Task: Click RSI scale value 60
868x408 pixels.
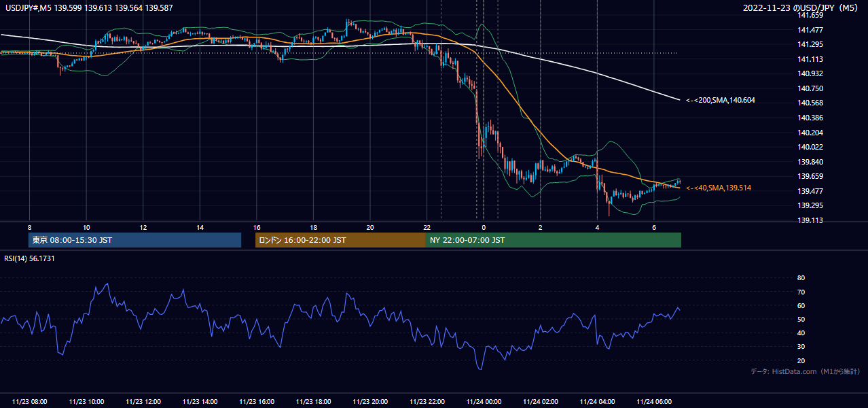Action: tap(801, 305)
